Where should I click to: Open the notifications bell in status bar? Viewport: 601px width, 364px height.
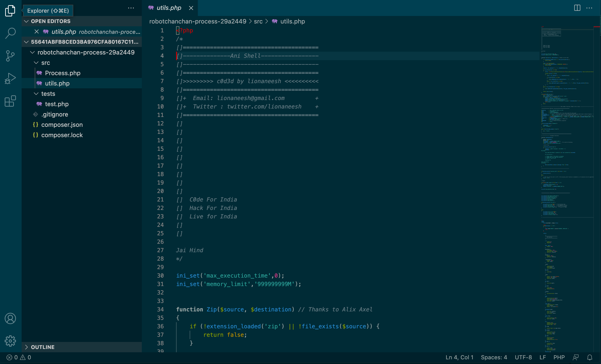(589, 357)
